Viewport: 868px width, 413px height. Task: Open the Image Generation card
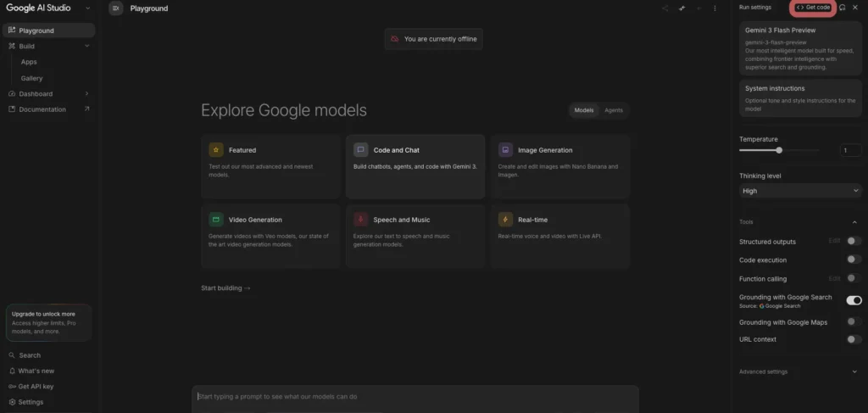pos(559,166)
